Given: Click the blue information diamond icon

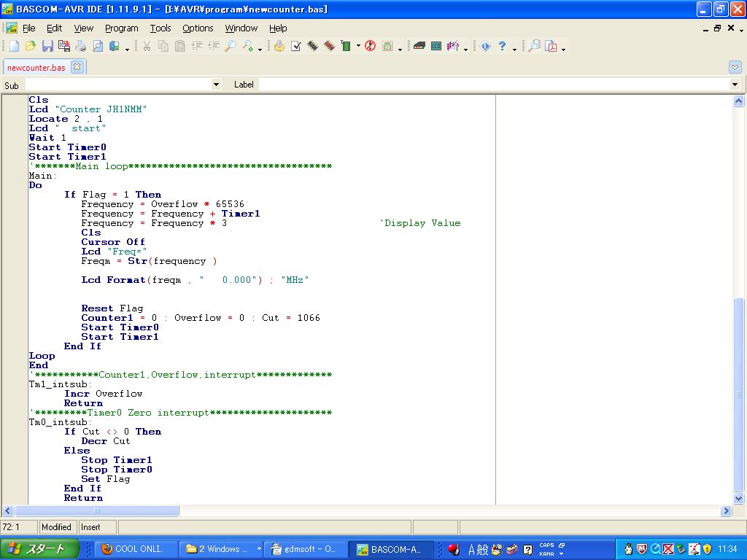Looking at the screenshot, I should pyautogui.click(x=485, y=46).
